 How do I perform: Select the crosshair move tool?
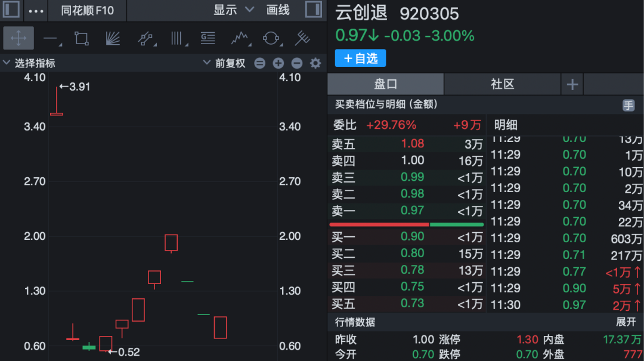(x=18, y=38)
